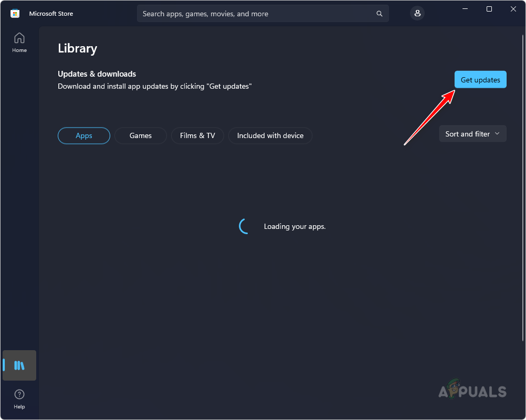Click the Get updates button
526x420 pixels.
480,79
